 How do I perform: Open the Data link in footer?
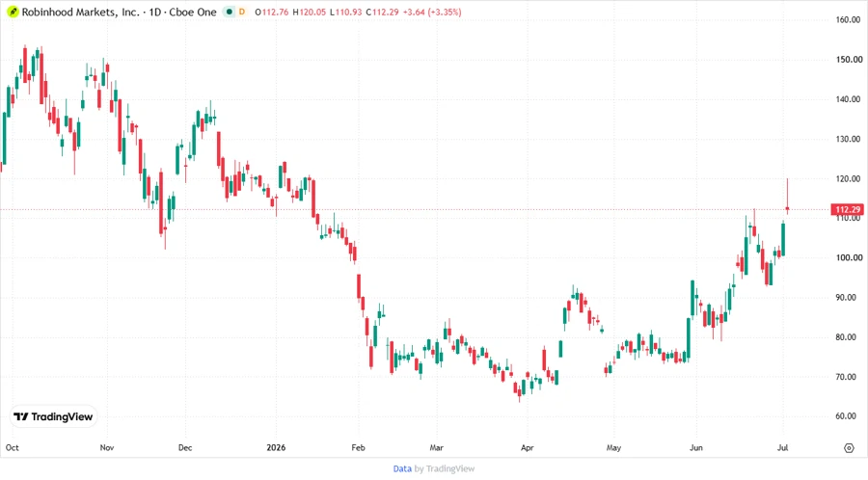(x=402, y=469)
